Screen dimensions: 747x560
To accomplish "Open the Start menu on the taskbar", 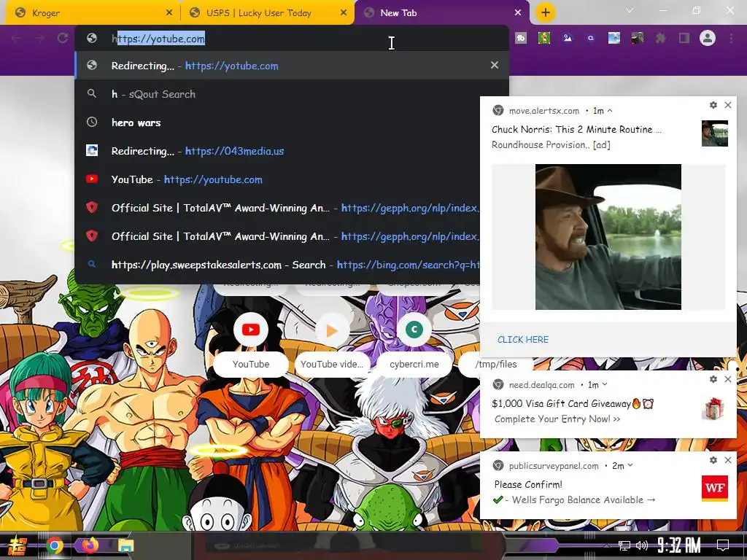I will pyautogui.click(x=18, y=545).
